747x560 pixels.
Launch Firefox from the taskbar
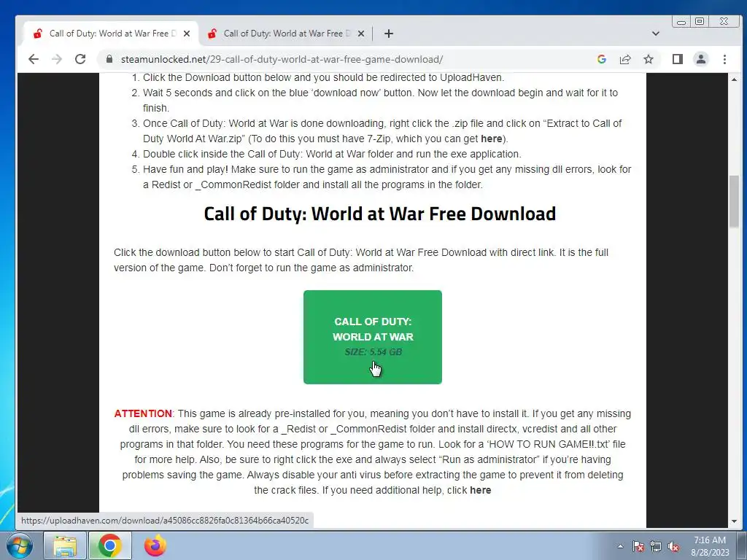[155, 545]
